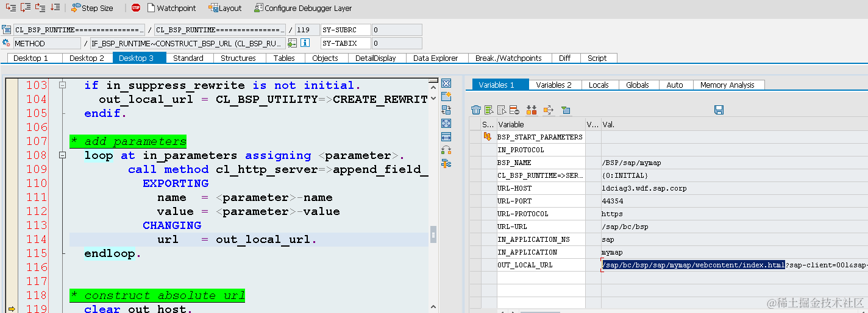Click the Close Tool icon beside source editor
The image size is (868, 313).
tap(446, 83)
